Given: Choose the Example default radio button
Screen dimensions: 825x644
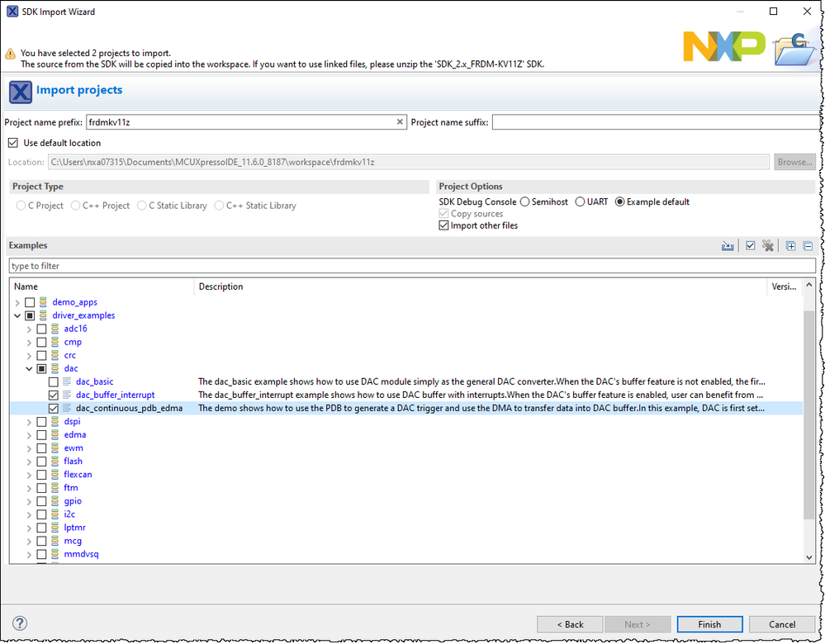Looking at the screenshot, I should (x=620, y=201).
